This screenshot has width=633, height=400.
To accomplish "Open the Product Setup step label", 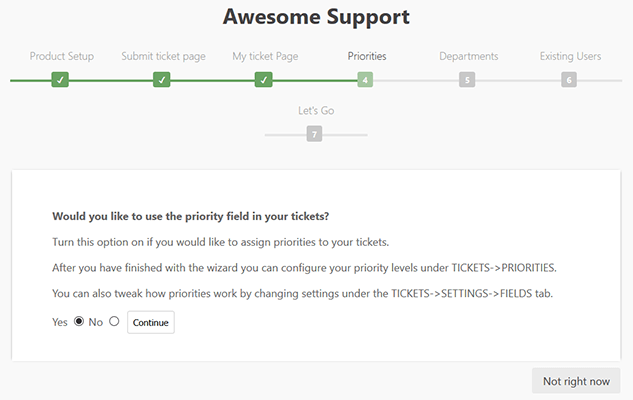I will [62, 56].
